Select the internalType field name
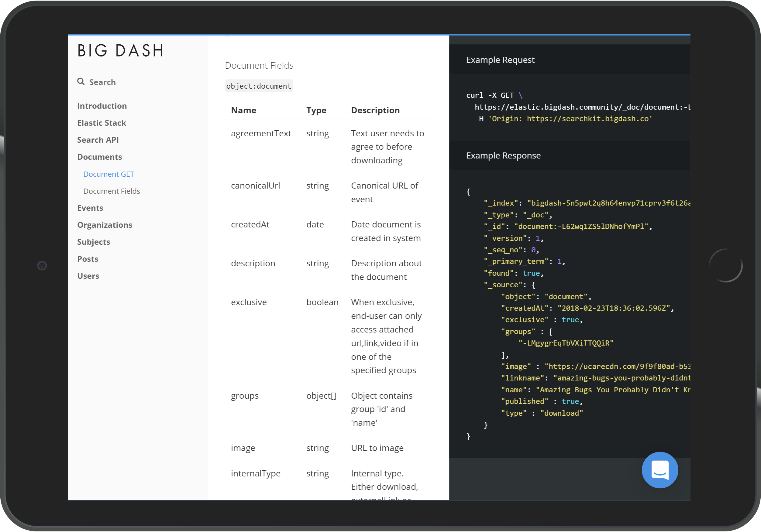The image size is (761, 532). pyautogui.click(x=256, y=474)
